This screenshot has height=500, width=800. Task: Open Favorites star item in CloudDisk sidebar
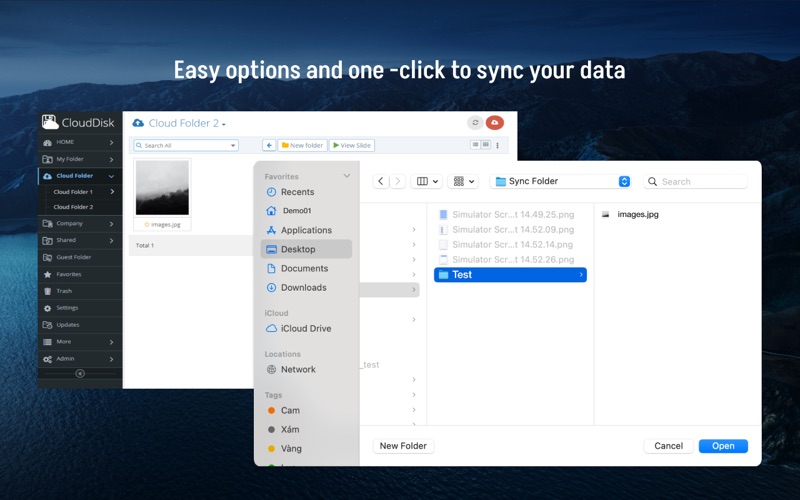point(80,274)
